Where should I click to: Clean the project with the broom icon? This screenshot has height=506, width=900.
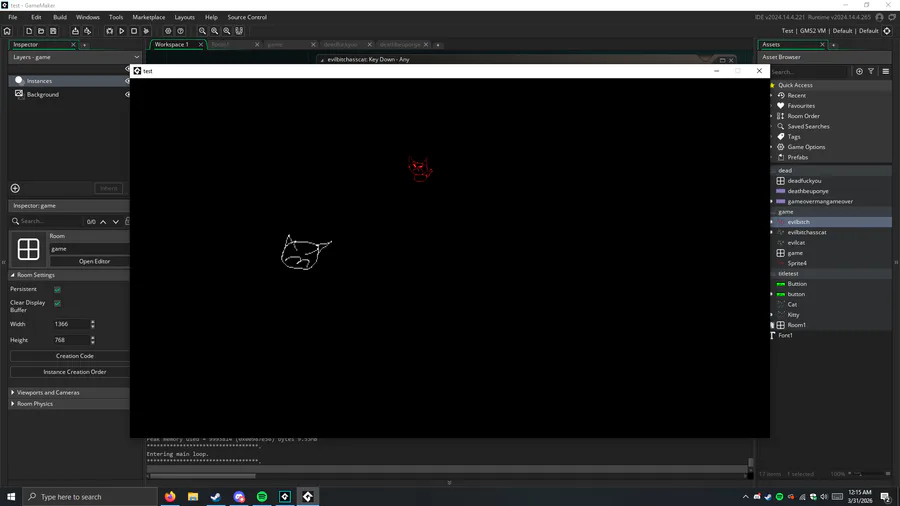coord(146,31)
